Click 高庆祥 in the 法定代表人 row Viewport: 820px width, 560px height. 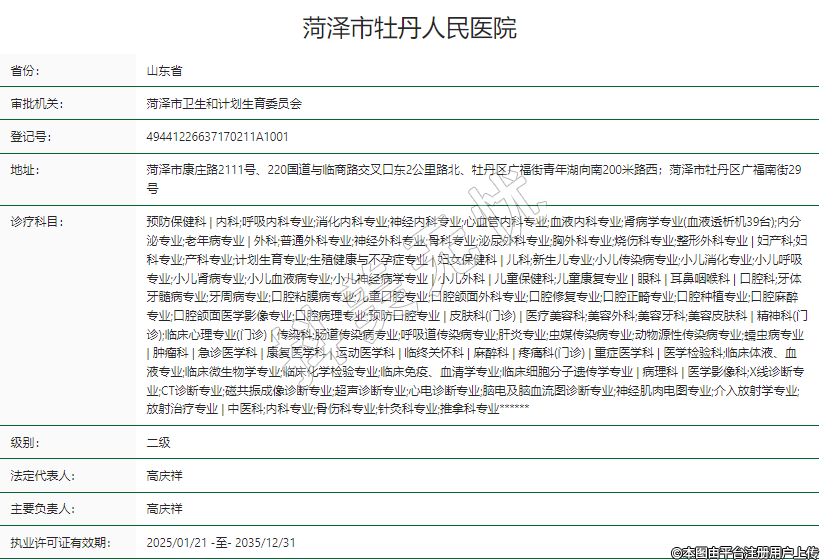click(x=164, y=475)
